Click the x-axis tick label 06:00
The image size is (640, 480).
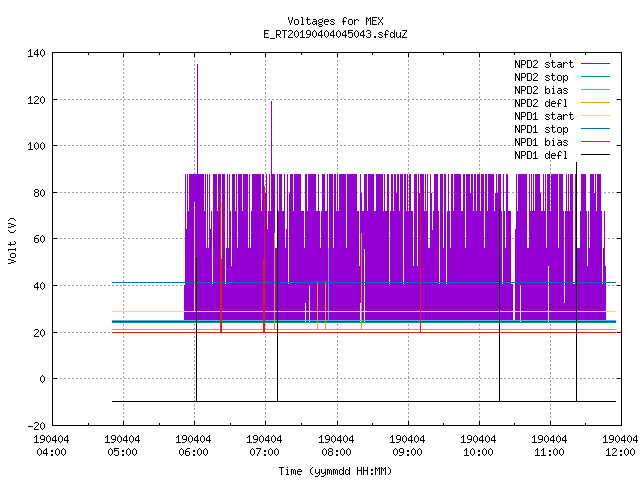[193, 453]
